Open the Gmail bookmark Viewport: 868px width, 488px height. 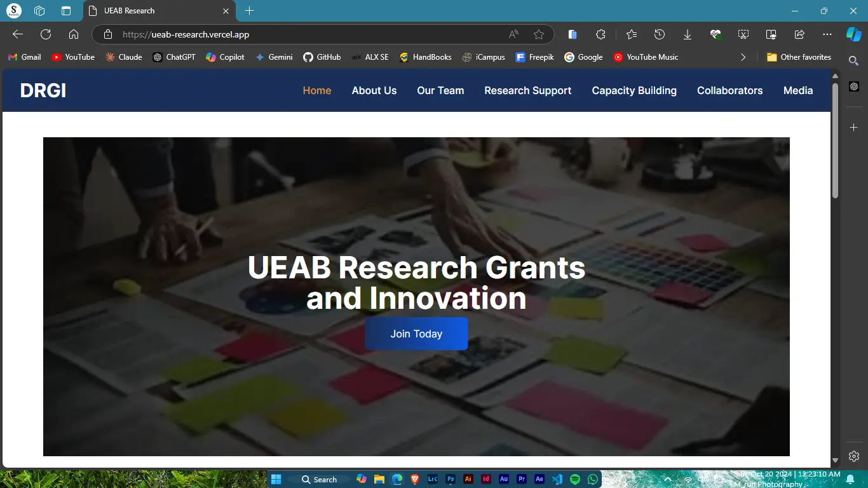click(24, 57)
